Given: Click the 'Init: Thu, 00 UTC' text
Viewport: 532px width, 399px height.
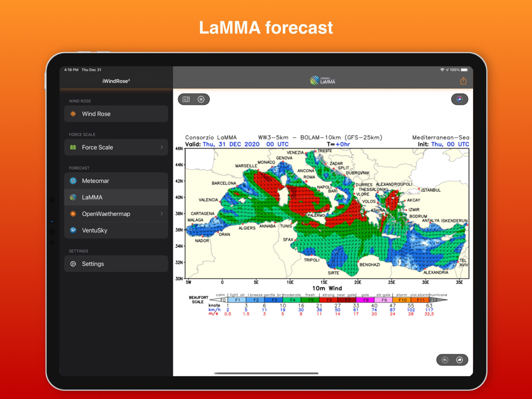Looking at the screenshot, I should [x=444, y=144].
